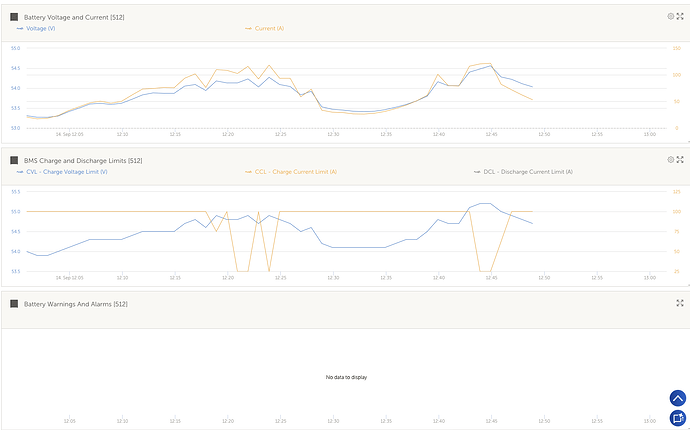
Task: Toggle the DCL - Discharge Current Limit legend
Action: (x=523, y=172)
